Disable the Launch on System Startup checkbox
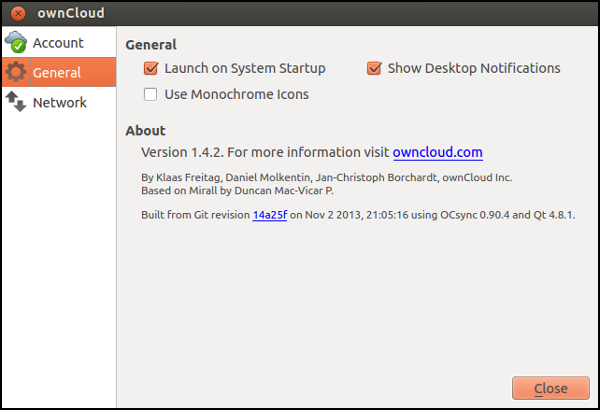This screenshot has height=410, width=600. click(152, 69)
